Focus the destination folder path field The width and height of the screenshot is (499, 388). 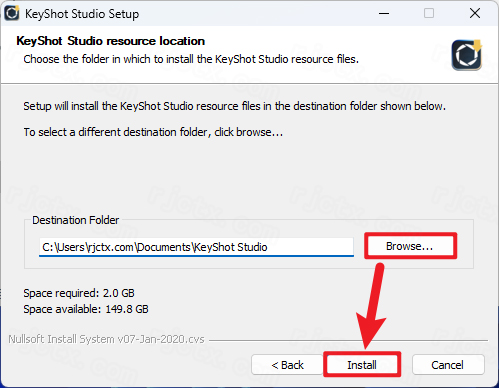coord(196,247)
